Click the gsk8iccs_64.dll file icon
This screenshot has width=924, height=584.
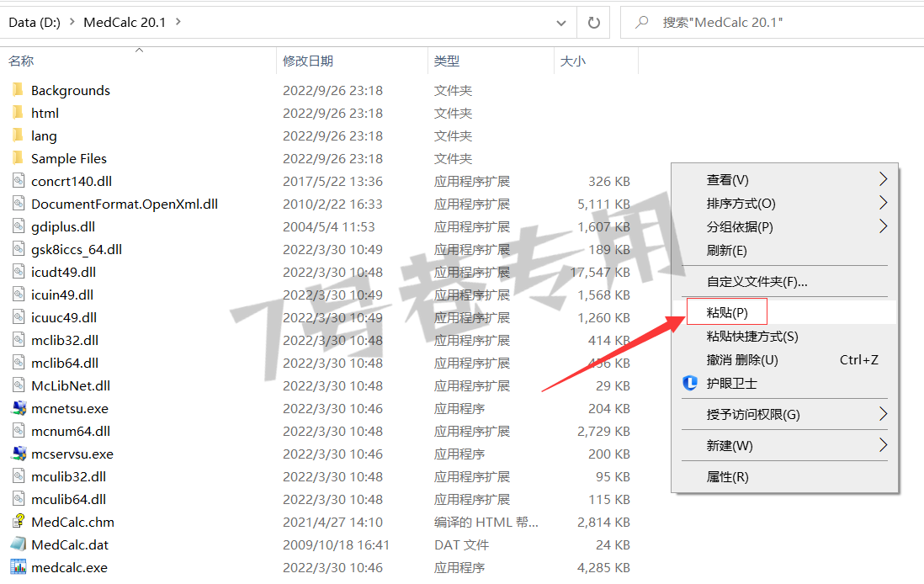[19, 249]
